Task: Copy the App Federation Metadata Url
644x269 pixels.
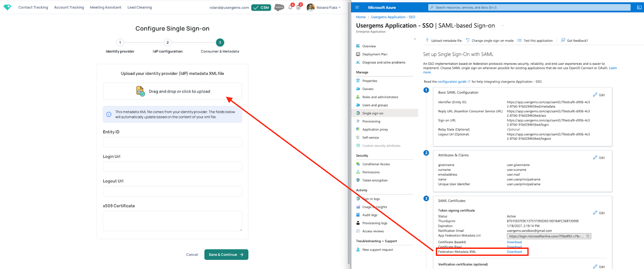Action: (x=588, y=236)
